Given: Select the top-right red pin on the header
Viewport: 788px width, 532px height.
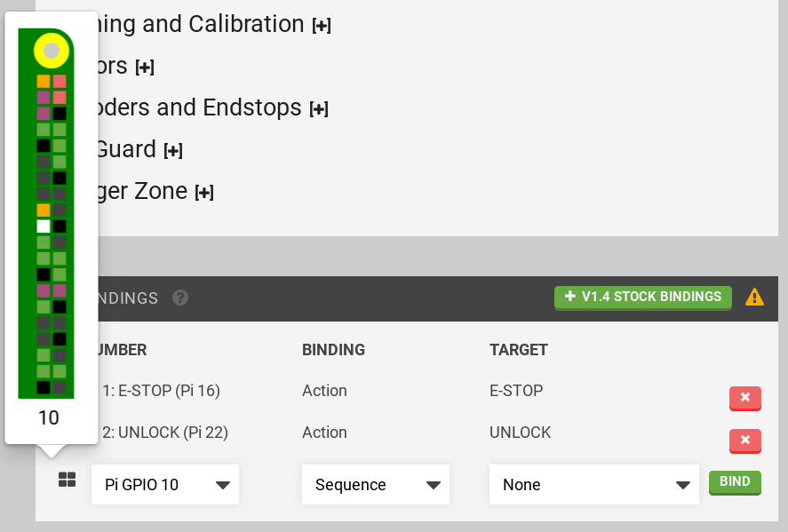Looking at the screenshot, I should (60, 82).
